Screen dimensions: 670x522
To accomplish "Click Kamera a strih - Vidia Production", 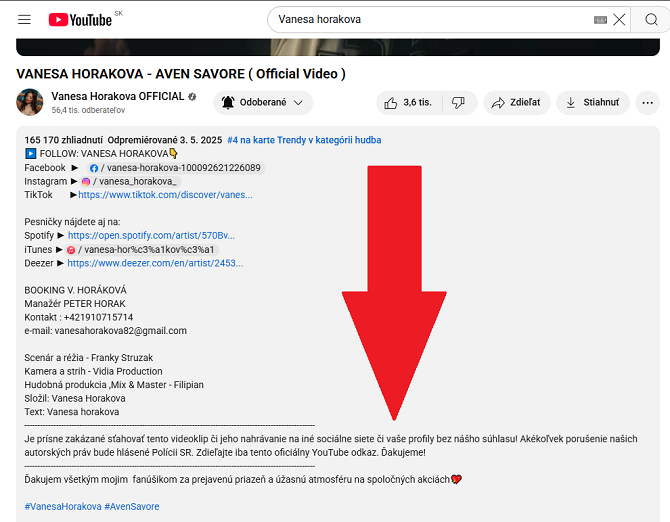I will coord(93,371).
